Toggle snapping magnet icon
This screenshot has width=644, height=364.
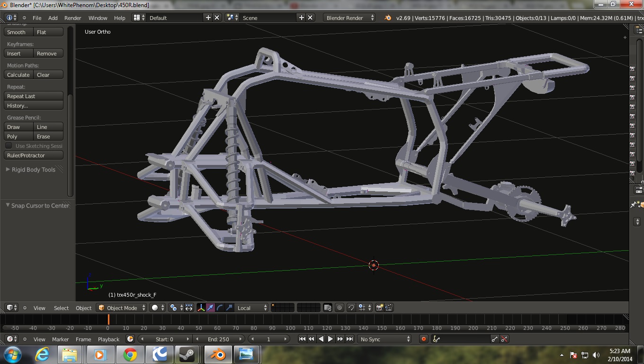click(x=351, y=308)
